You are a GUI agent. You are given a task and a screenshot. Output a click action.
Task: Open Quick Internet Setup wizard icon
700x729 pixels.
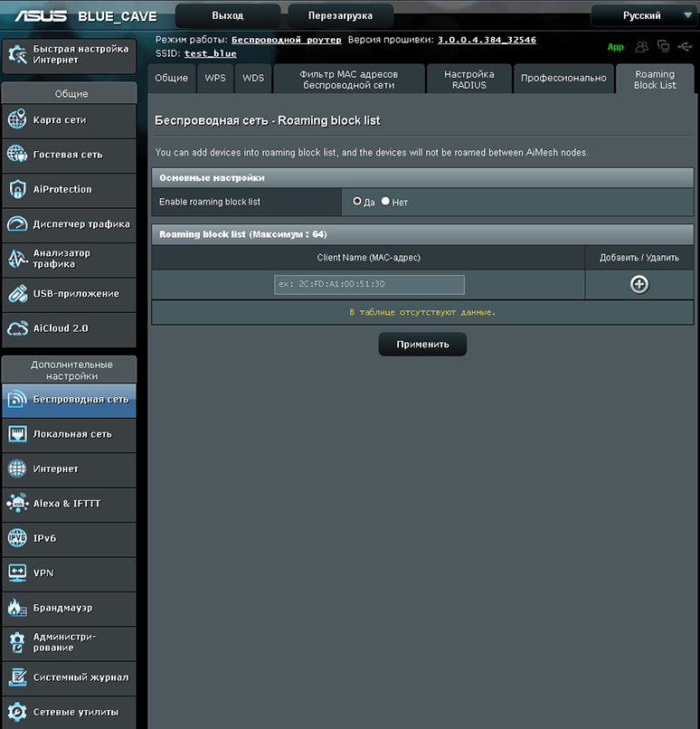(18, 55)
